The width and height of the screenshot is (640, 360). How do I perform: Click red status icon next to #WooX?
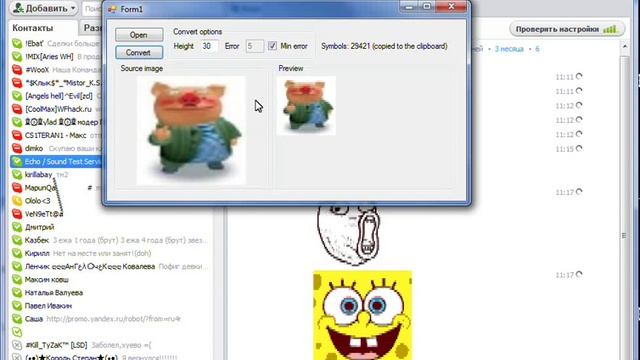point(17,70)
